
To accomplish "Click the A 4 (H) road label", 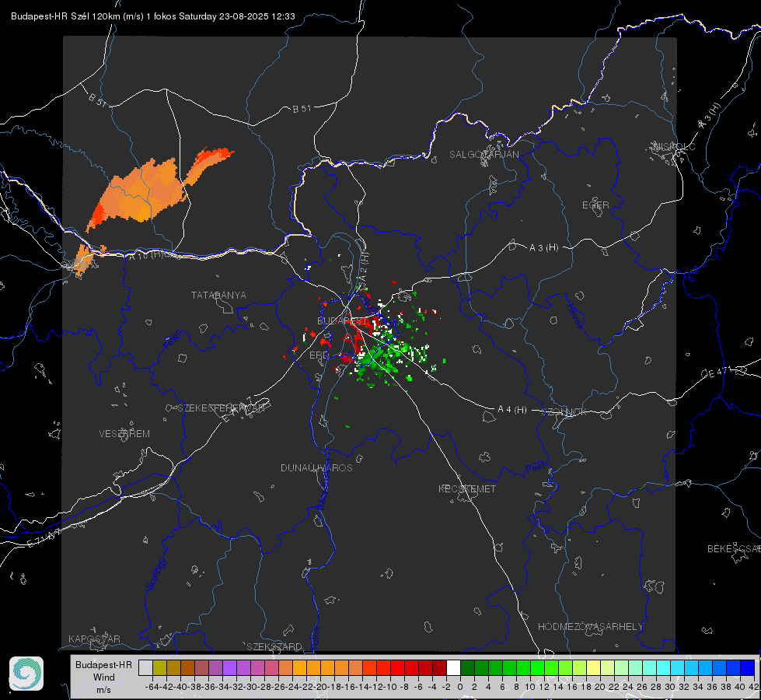I will (512, 410).
